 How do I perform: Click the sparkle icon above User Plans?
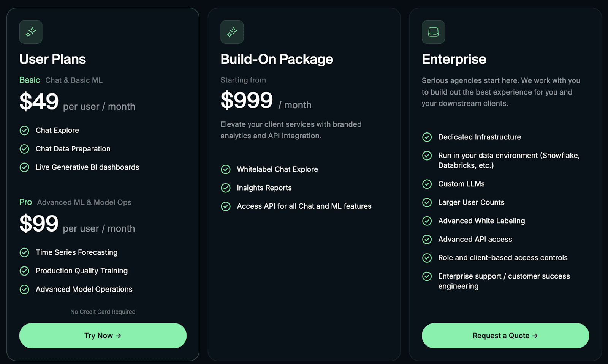tap(31, 32)
